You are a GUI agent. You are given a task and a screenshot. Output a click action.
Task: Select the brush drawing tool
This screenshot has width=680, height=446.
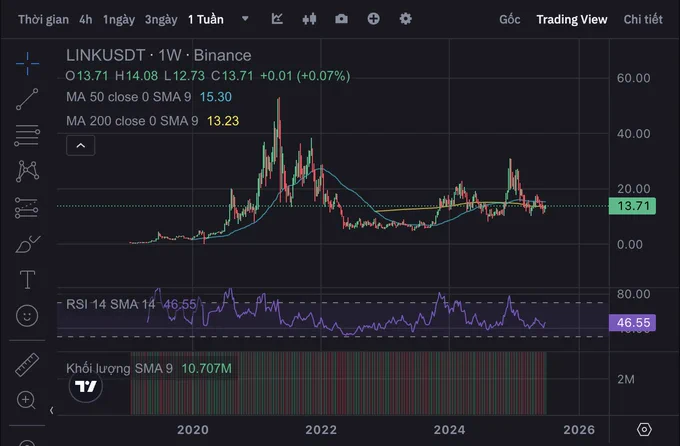(x=27, y=244)
